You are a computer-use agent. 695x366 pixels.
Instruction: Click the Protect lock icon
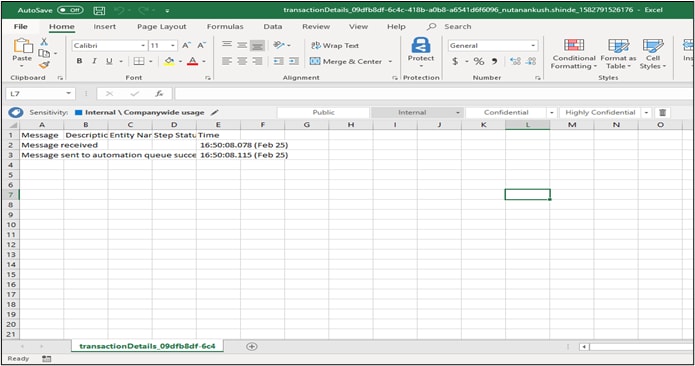click(x=421, y=45)
